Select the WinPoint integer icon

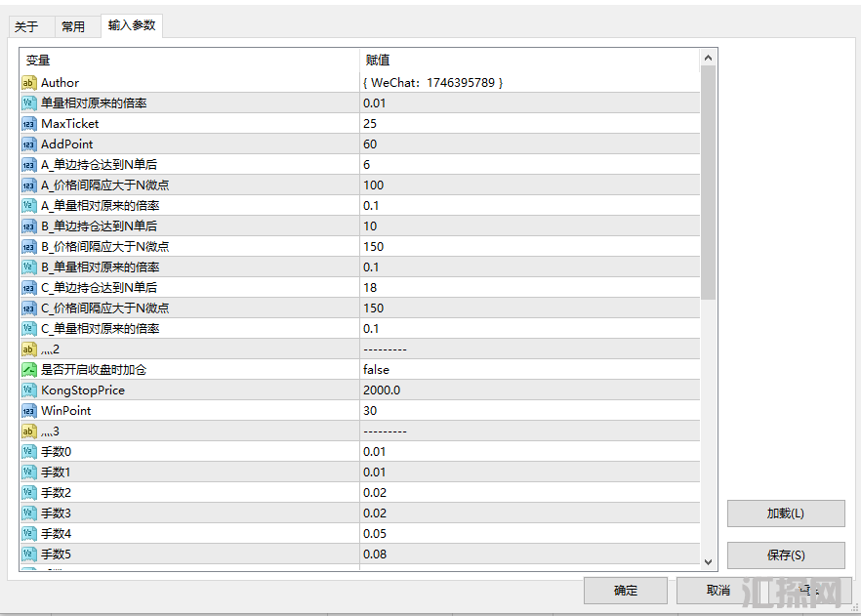point(28,411)
